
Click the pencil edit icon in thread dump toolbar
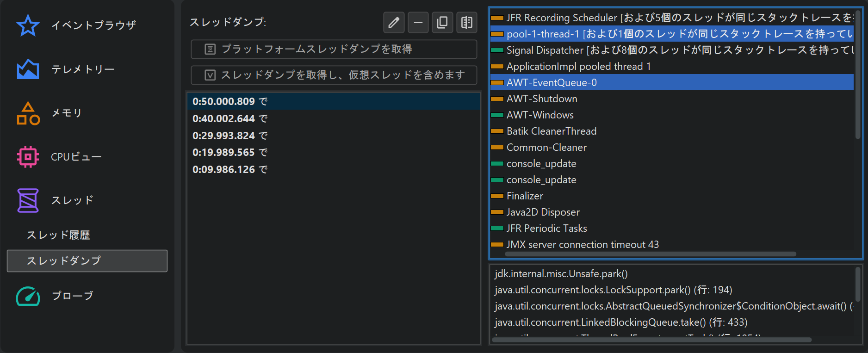[394, 22]
